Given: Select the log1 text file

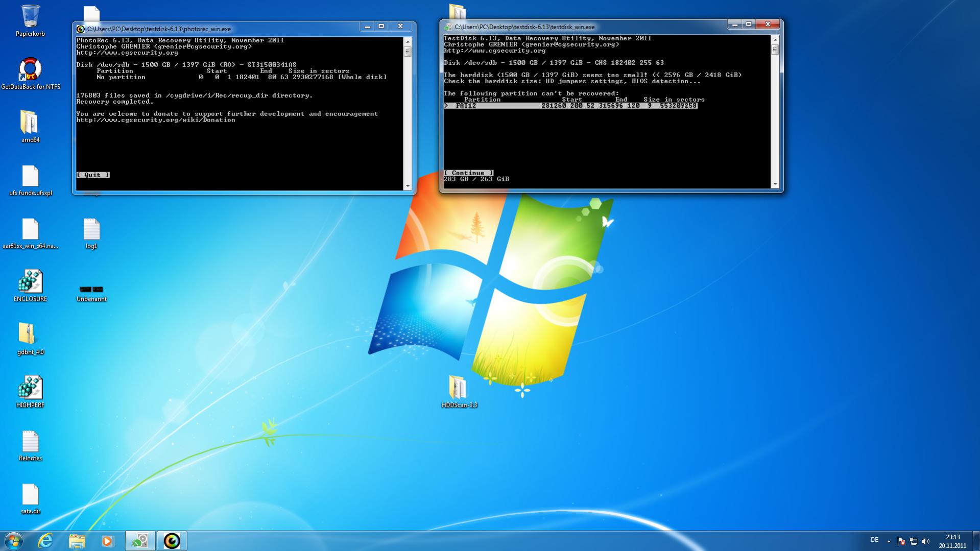Looking at the screenshot, I should 91,233.
